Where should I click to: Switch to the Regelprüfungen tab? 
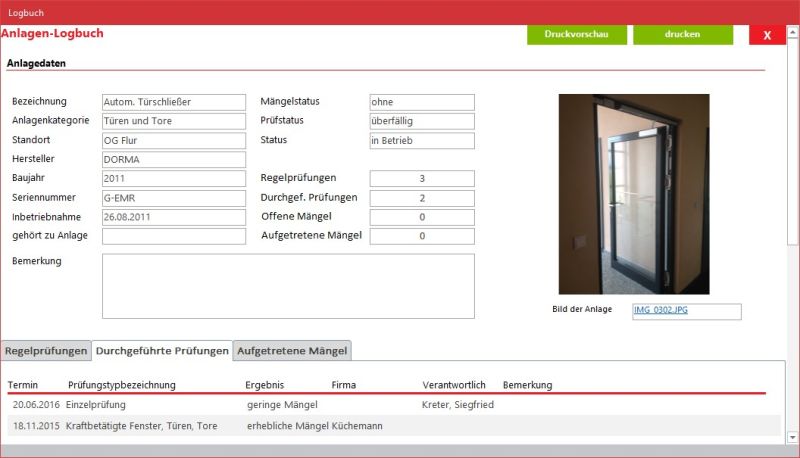click(46, 351)
